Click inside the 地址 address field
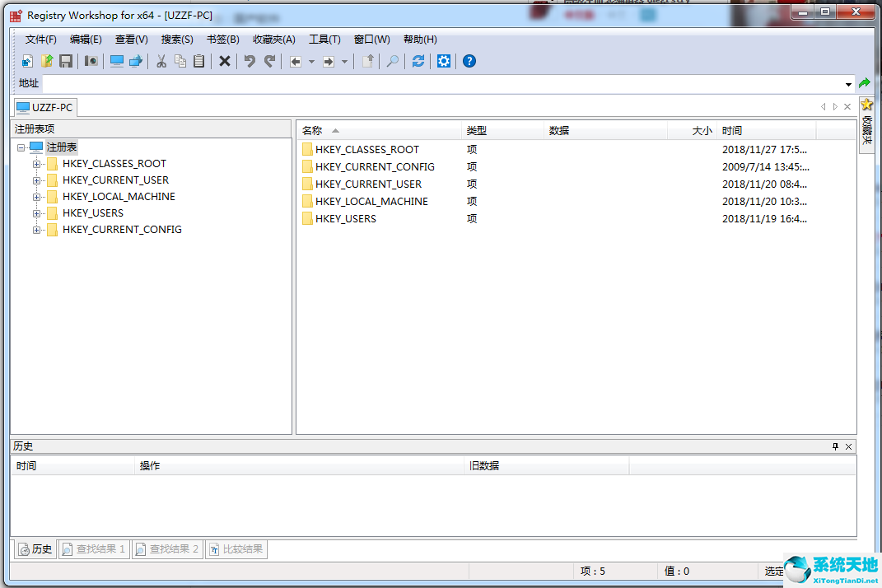This screenshot has height=588, width=882. pos(436,84)
